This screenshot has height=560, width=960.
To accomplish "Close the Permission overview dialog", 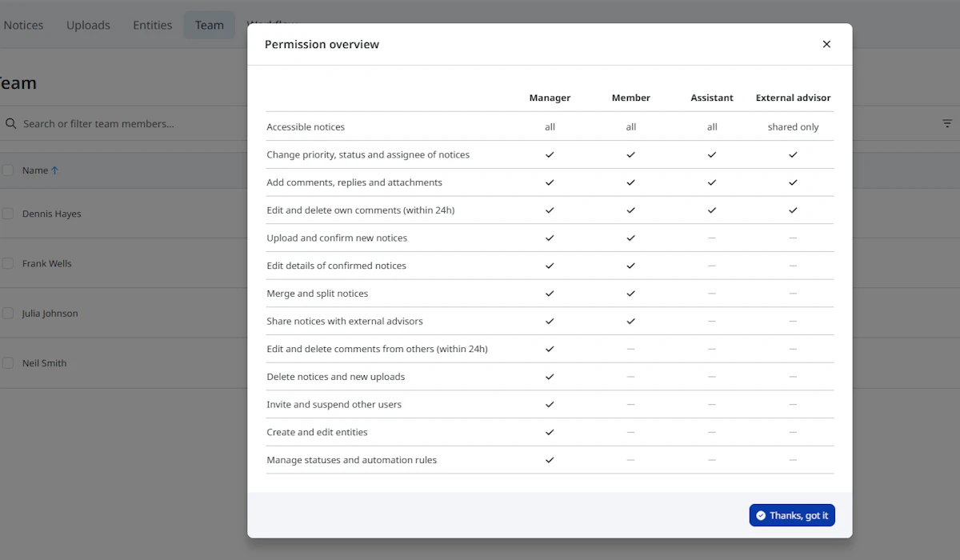I will [x=826, y=44].
